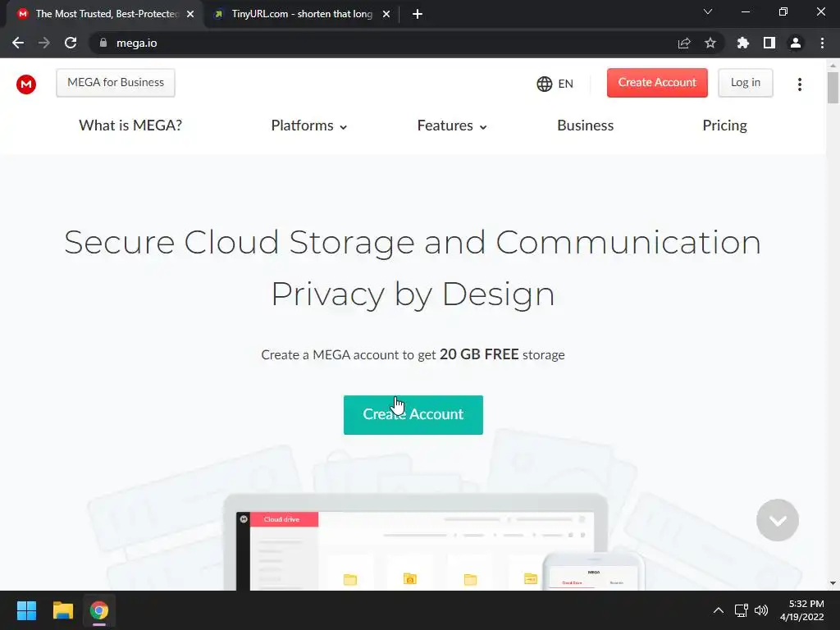Open network status tray icon

(741, 610)
